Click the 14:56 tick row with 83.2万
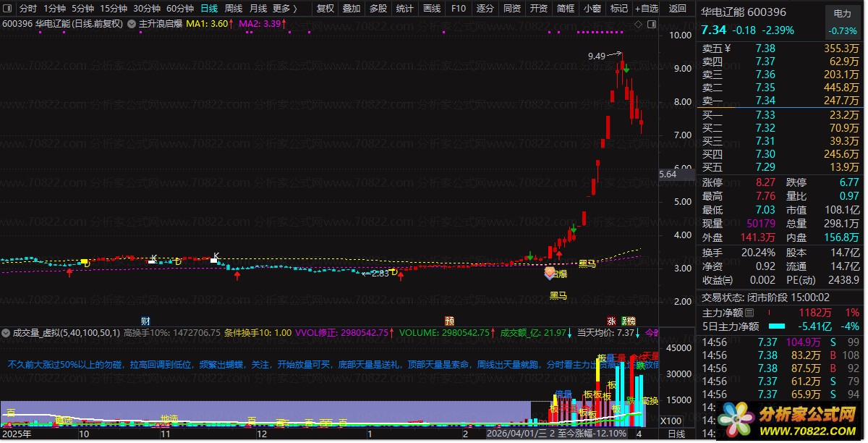 tap(780, 355)
